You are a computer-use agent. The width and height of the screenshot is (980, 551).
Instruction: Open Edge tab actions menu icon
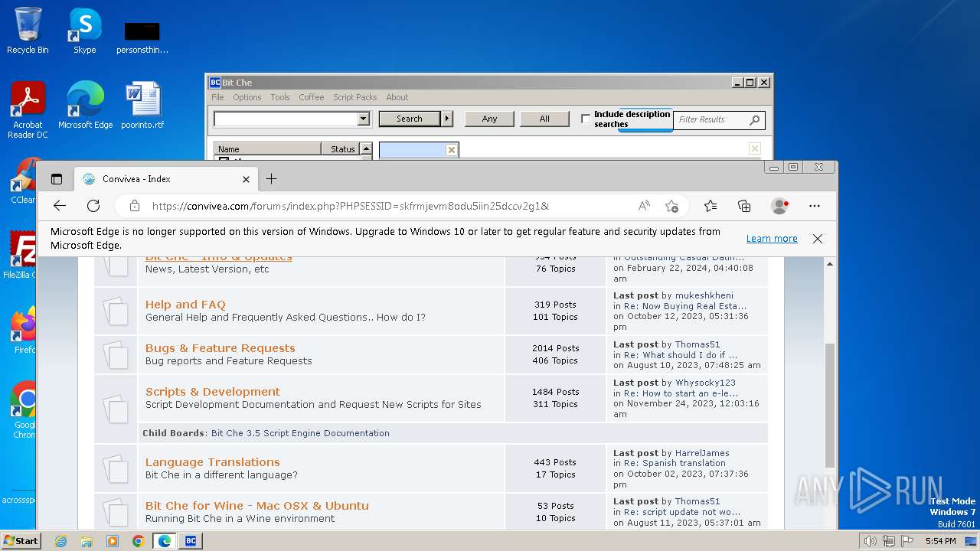[57, 179]
